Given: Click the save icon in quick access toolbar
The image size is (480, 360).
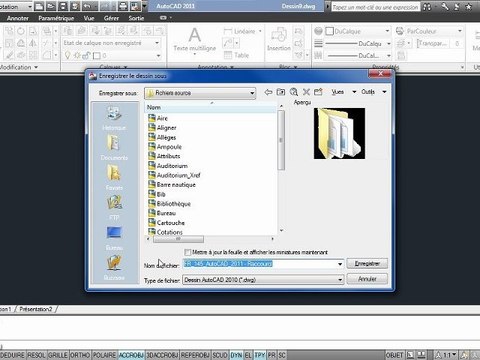Looking at the screenshot, I should pos(62,6).
